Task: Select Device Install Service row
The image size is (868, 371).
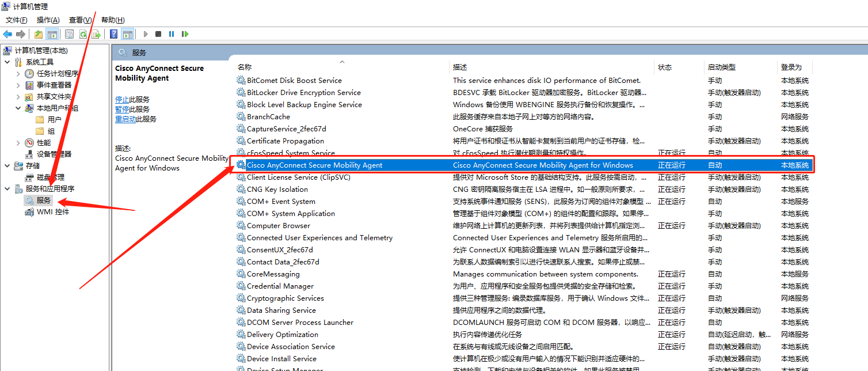Action: pos(523,358)
